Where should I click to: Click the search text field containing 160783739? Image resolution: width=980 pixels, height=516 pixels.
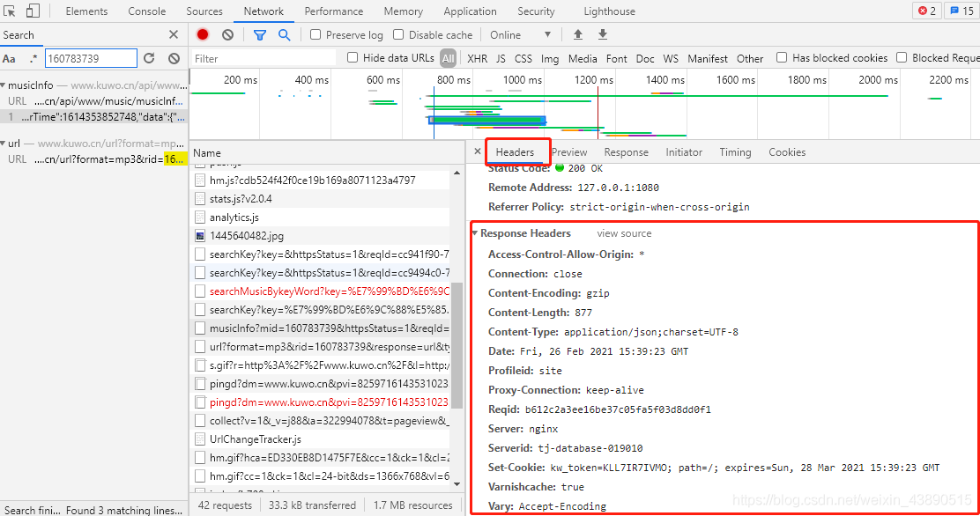pos(91,58)
